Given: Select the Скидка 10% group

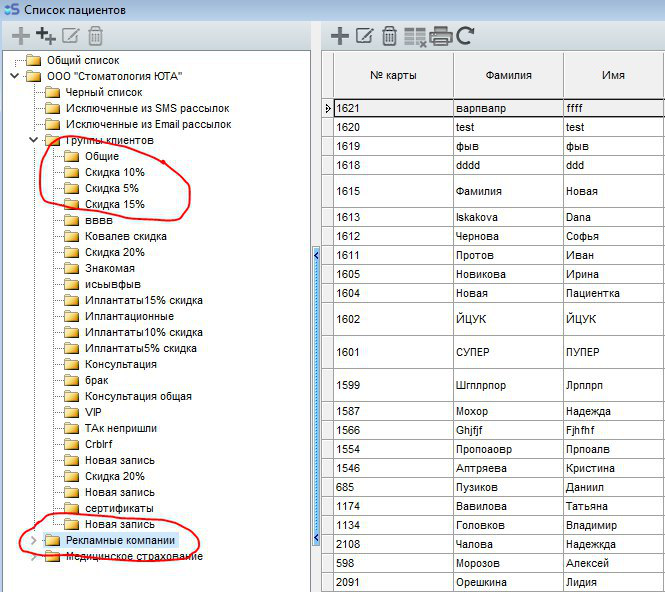Looking at the screenshot, I should pyautogui.click(x=114, y=172).
